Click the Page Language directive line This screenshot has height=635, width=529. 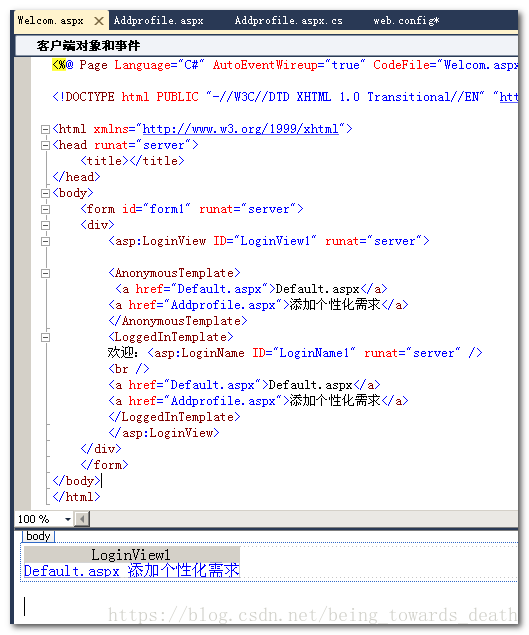[x=285, y=65]
